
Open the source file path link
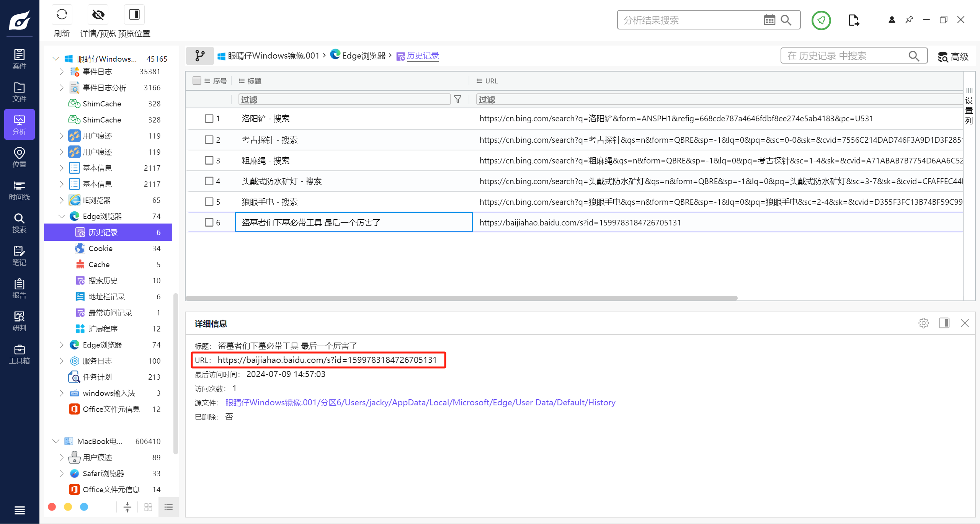point(420,403)
